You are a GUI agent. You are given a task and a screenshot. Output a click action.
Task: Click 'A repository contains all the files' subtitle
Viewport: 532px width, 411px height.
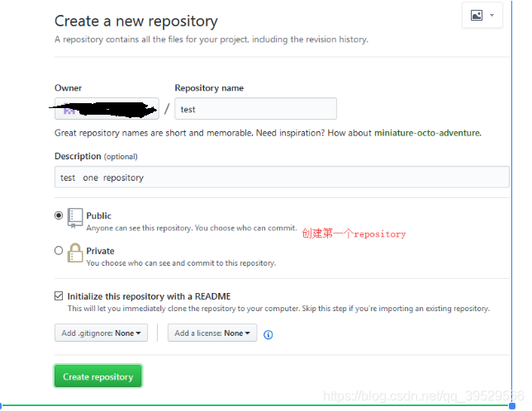[211, 40]
